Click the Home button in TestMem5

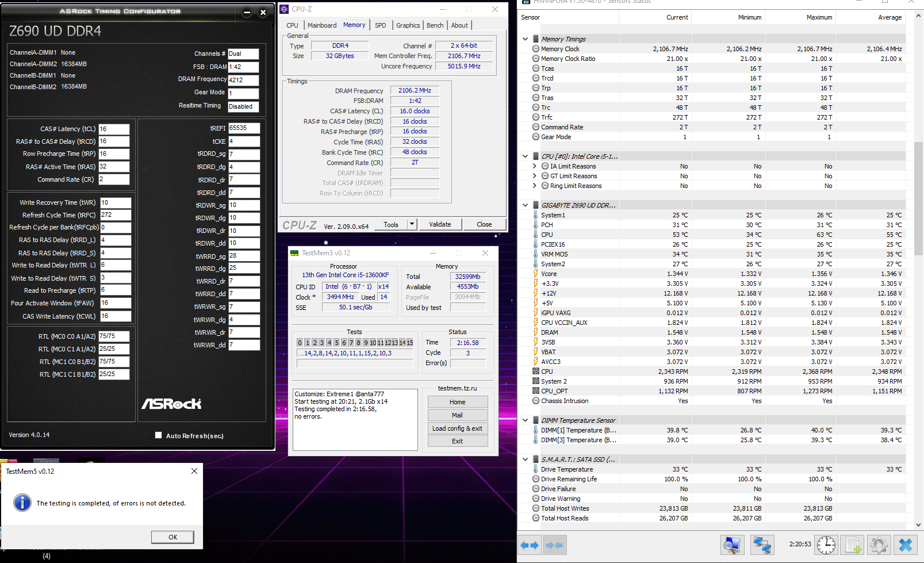[x=458, y=402]
